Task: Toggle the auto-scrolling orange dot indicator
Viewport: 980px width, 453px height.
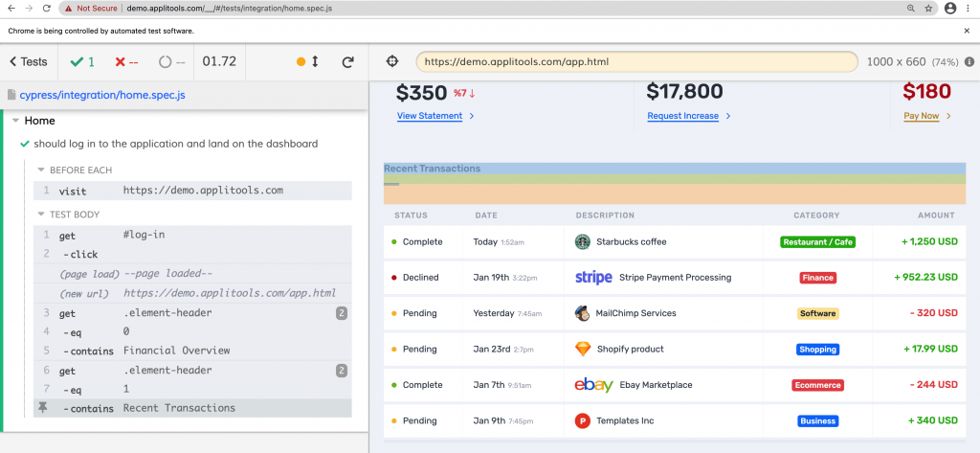Action: click(301, 62)
